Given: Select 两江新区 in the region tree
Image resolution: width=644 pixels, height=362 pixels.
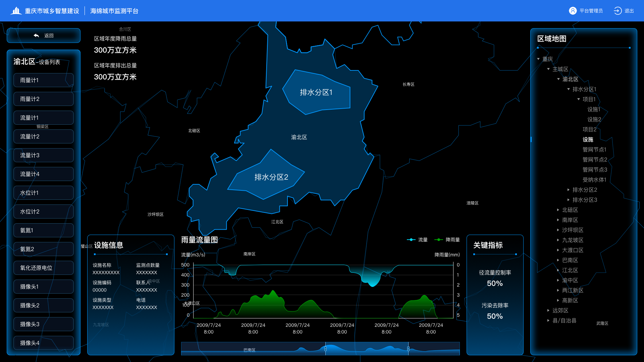Looking at the screenshot, I should coord(573,290).
